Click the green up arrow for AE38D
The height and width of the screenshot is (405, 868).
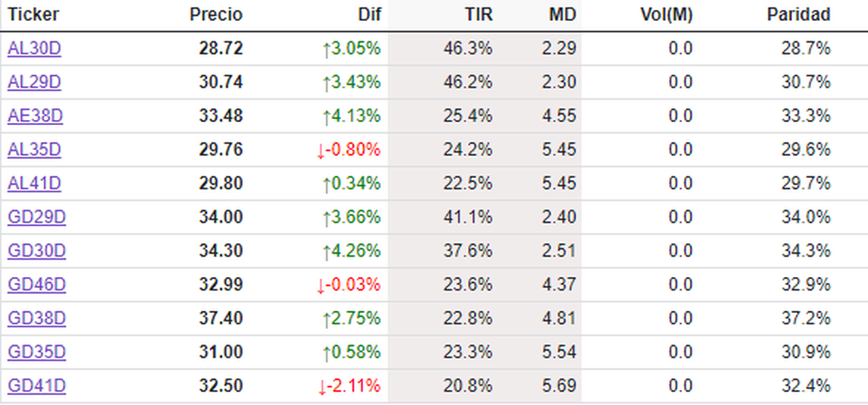tap(326, 116)
